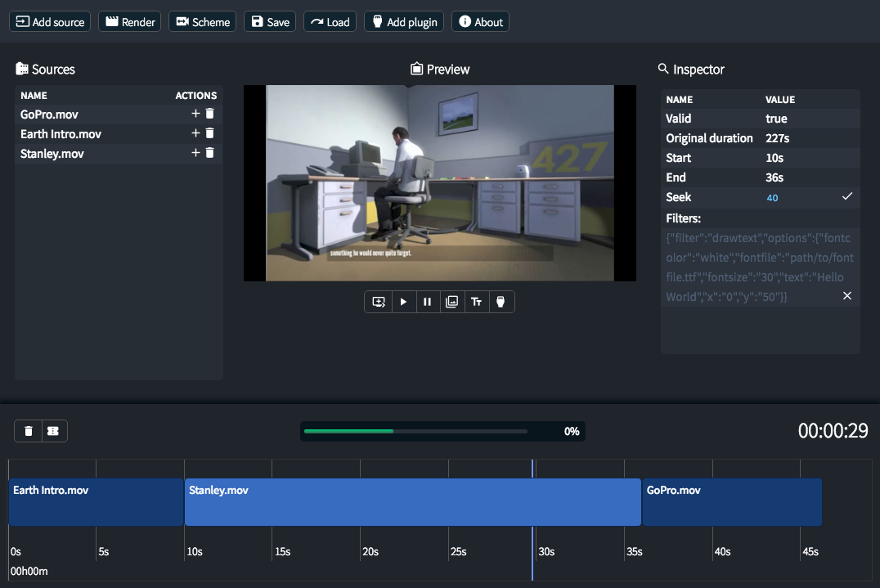The image size is (880, 588).
Task: Add GoPro.mov to the timeline with plus icon
Action: [195, 114]
